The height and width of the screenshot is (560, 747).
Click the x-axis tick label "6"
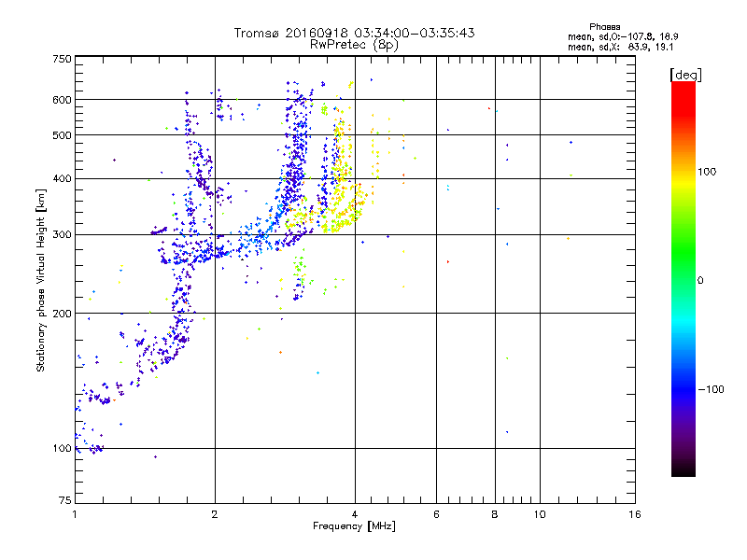436,514
